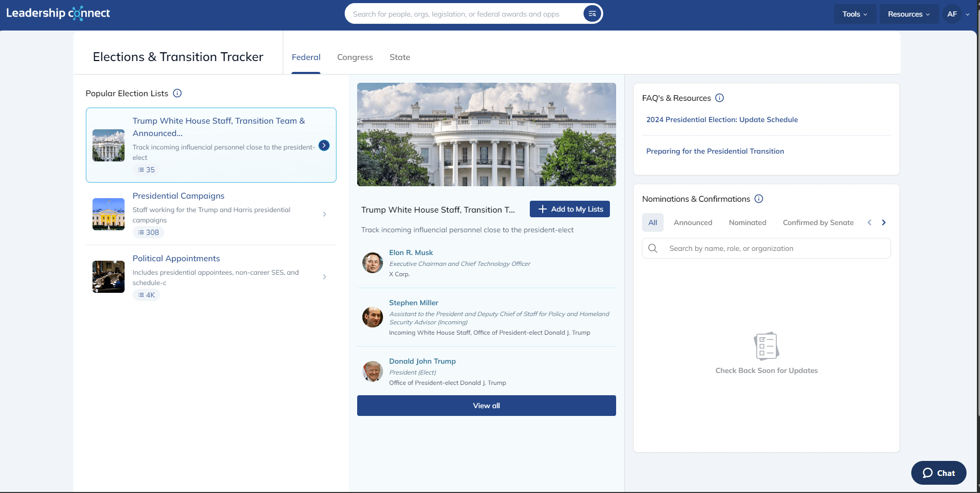980x493 pixels.
Task: Show previous nomination filter tabs with left arrow
Action: pos(869,222)
